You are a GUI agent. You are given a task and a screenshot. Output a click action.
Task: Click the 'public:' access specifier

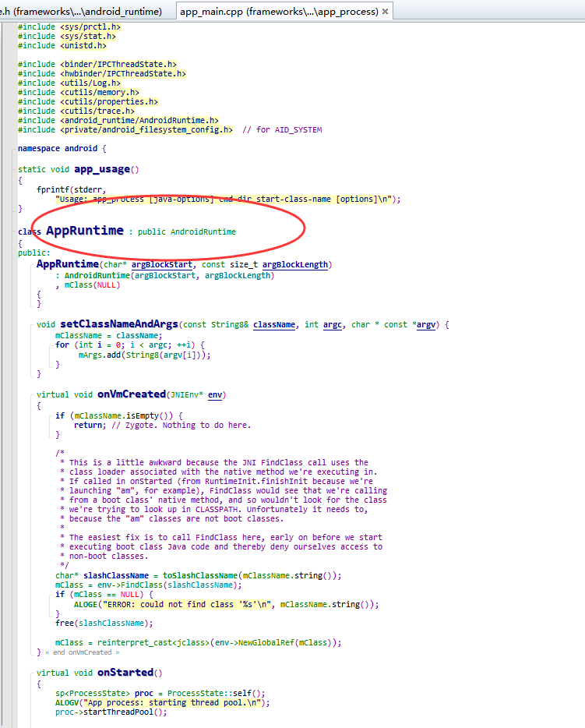pyautogui.click(x=33, y=253)
